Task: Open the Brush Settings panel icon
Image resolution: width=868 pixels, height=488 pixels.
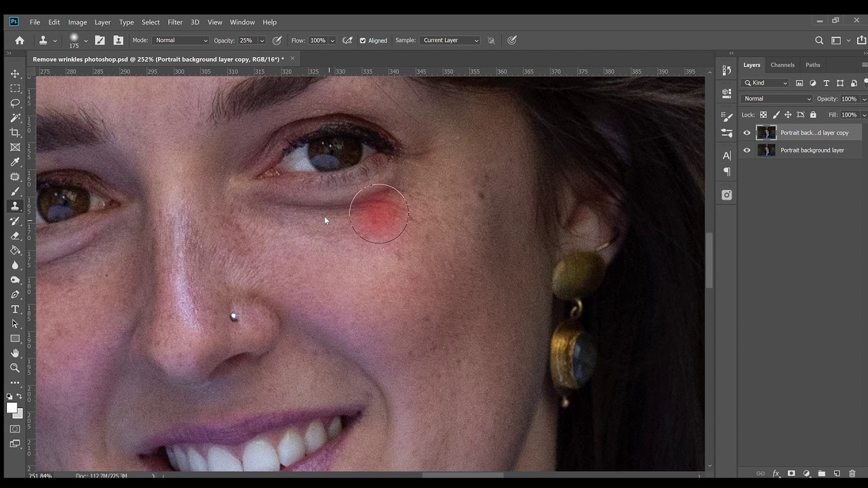Action: 726,116
